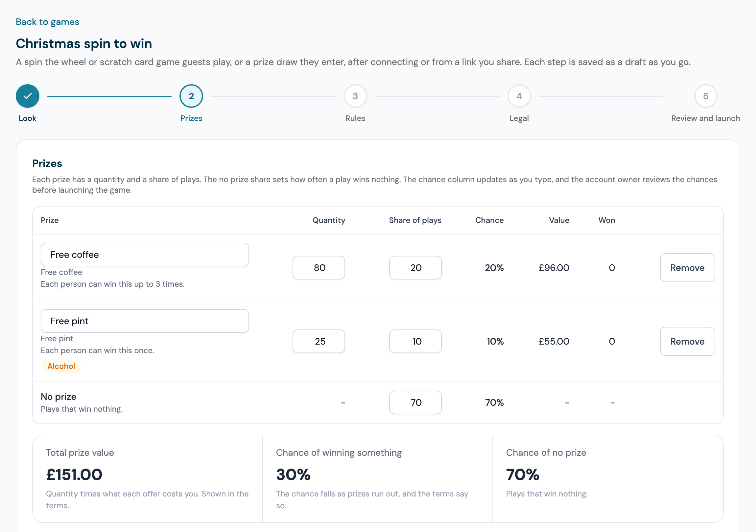
Task: Remove the Free coffee prize
Action: [x=688, y=268]
